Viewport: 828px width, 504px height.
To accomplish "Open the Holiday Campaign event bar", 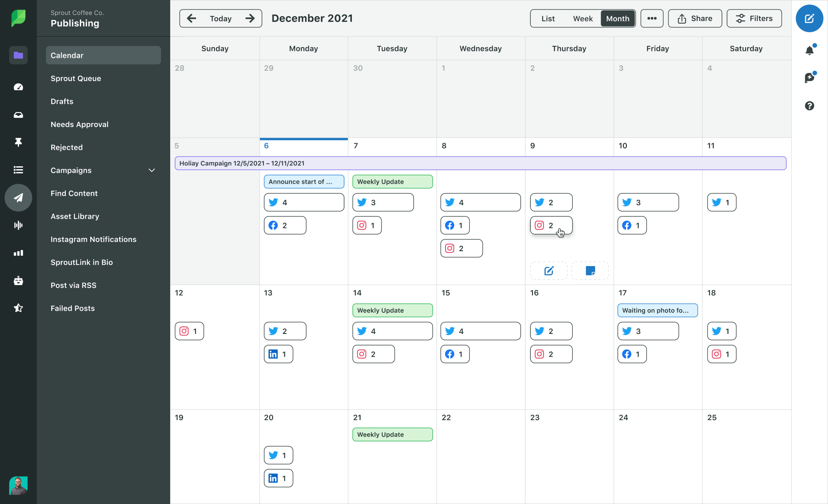I will [480, 163].
